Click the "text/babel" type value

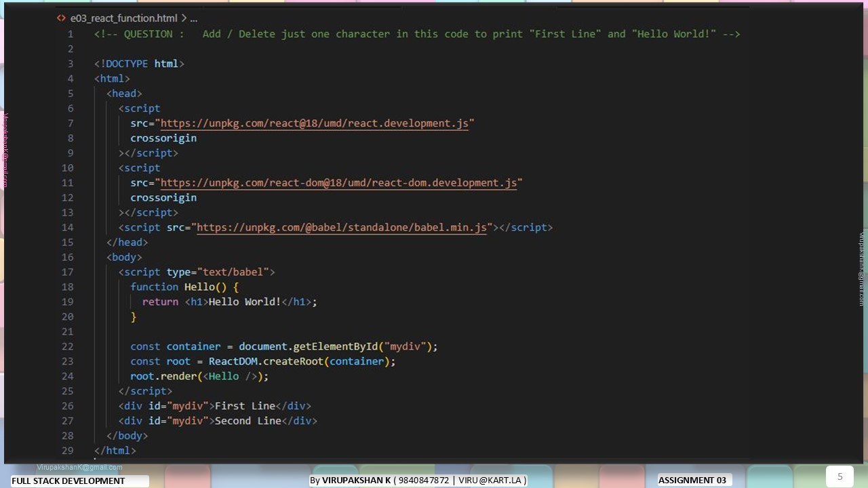tap(233, 272)
